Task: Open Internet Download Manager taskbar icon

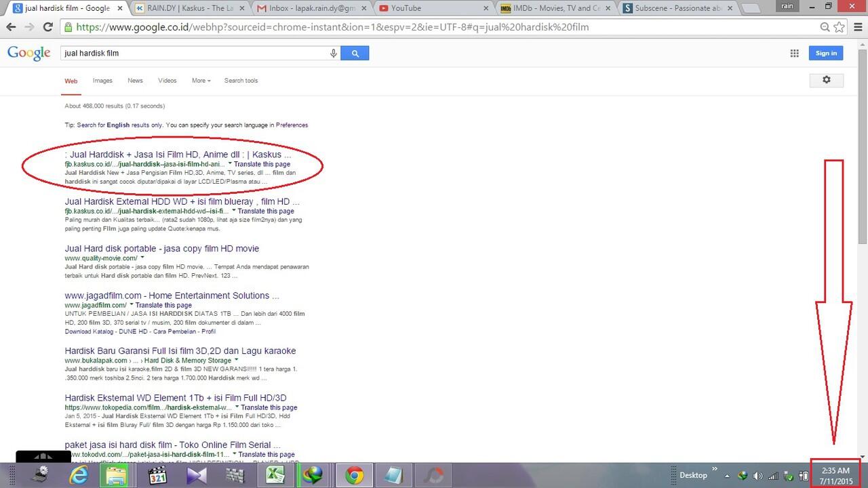Action: (313, 476)
